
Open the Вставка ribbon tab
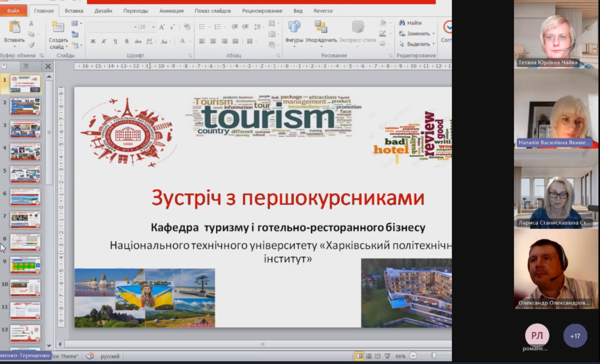74,11
